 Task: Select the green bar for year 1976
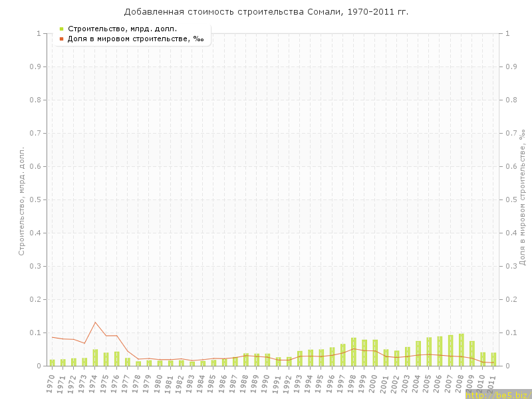point(116,358)
